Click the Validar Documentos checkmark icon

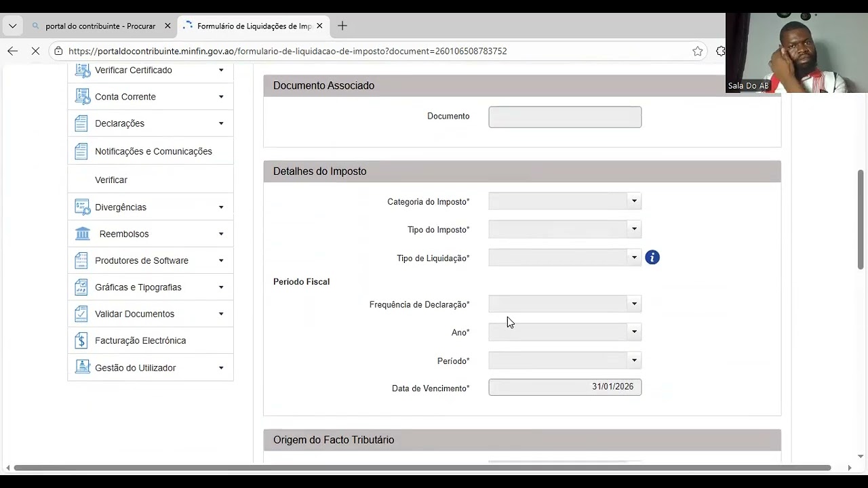pos(81,314)
